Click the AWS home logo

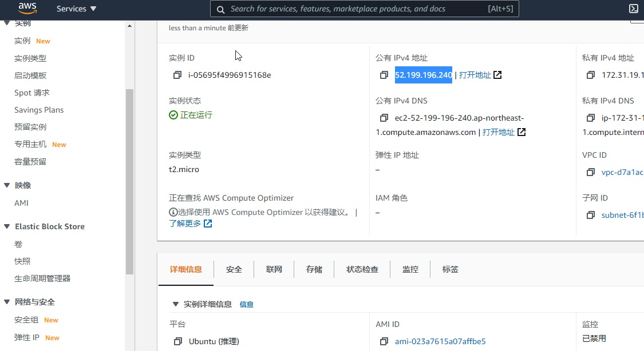27,9
